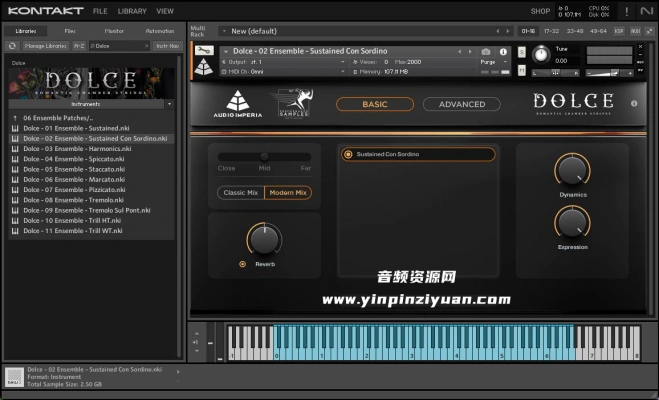Click the warning exclamation icon
This screenshot has width=659, height=400.
coord(627,11)
